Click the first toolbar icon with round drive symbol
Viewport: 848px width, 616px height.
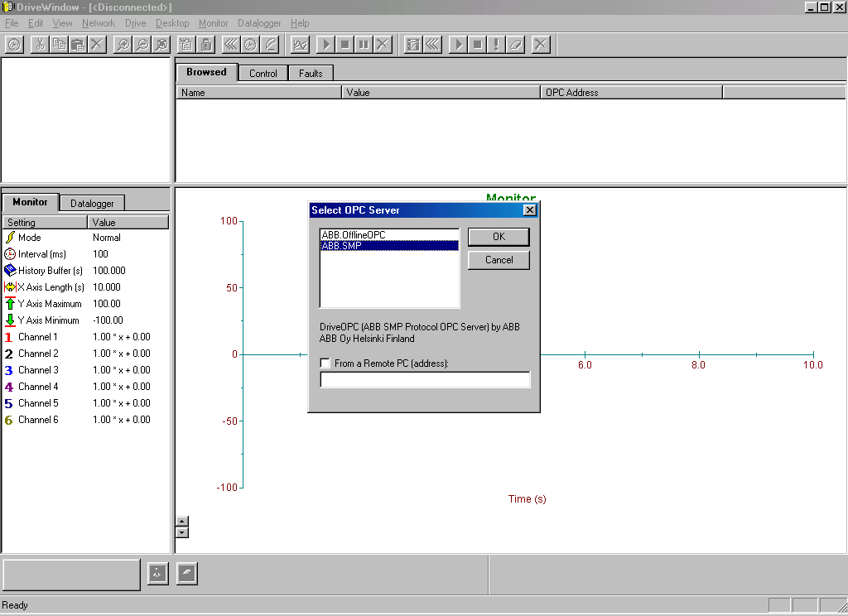[14, 45]
